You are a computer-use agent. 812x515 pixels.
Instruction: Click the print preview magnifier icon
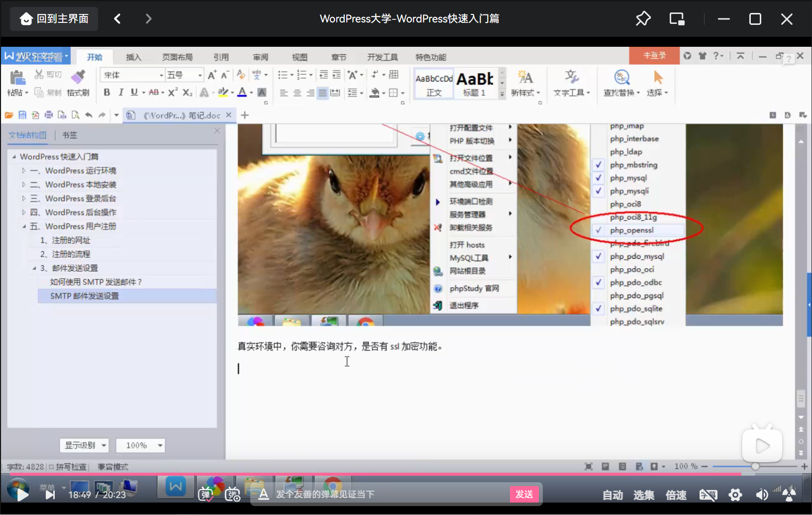tap(75, 115)
